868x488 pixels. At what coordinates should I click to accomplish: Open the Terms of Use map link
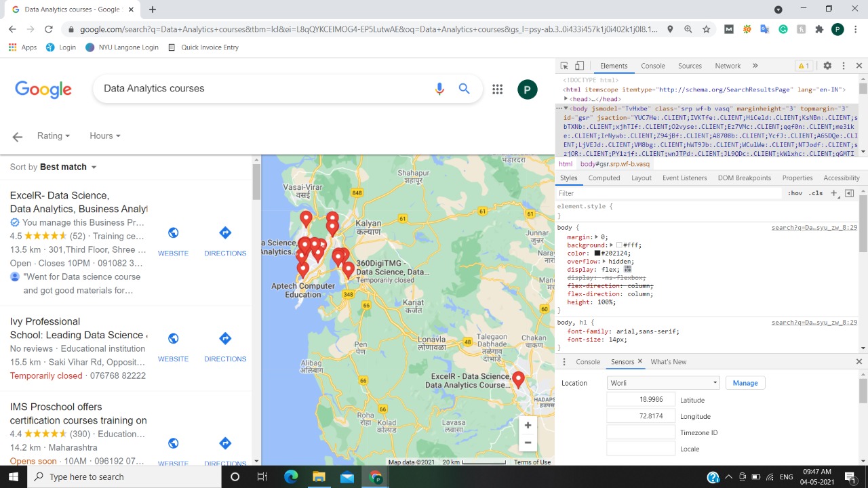(532, 462)
